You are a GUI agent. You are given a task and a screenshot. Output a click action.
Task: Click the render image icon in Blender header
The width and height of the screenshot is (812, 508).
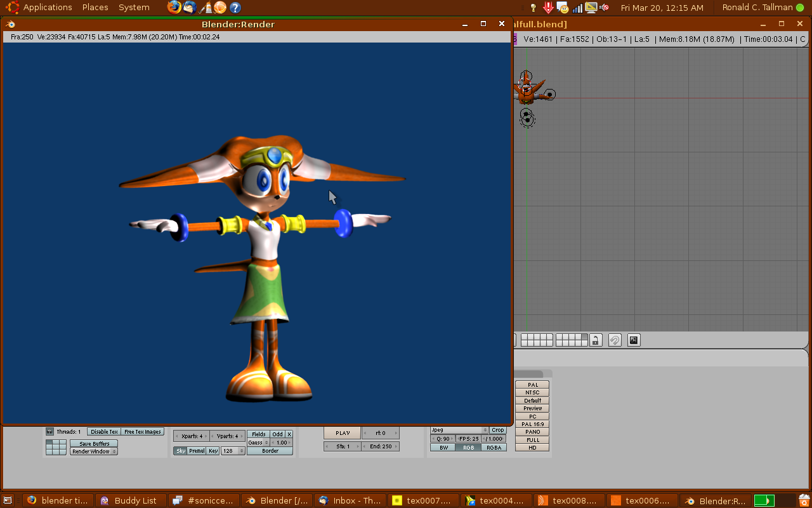coord(633,340)
